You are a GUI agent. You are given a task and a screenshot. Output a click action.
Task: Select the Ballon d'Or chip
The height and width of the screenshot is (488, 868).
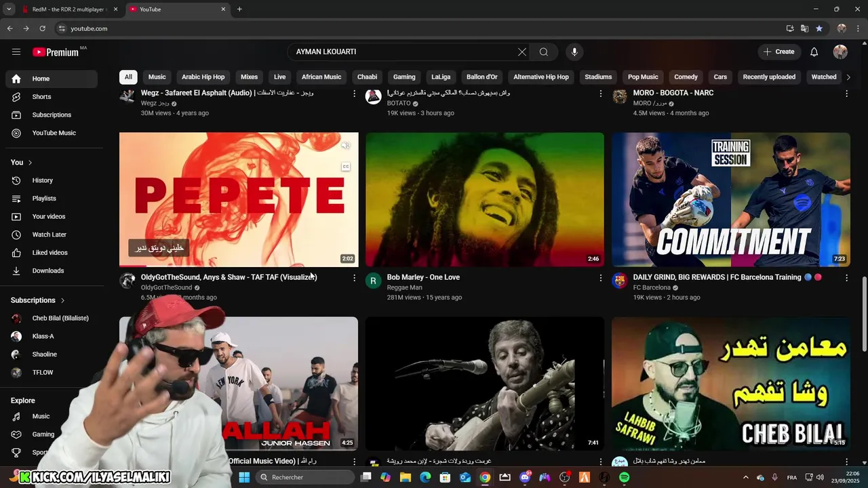(482, 77)
